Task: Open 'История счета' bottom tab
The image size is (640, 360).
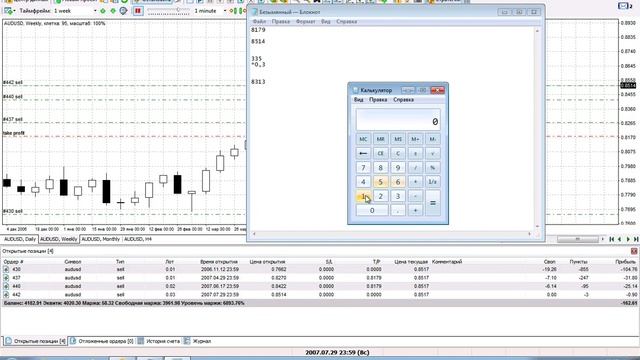Action: 158,341
